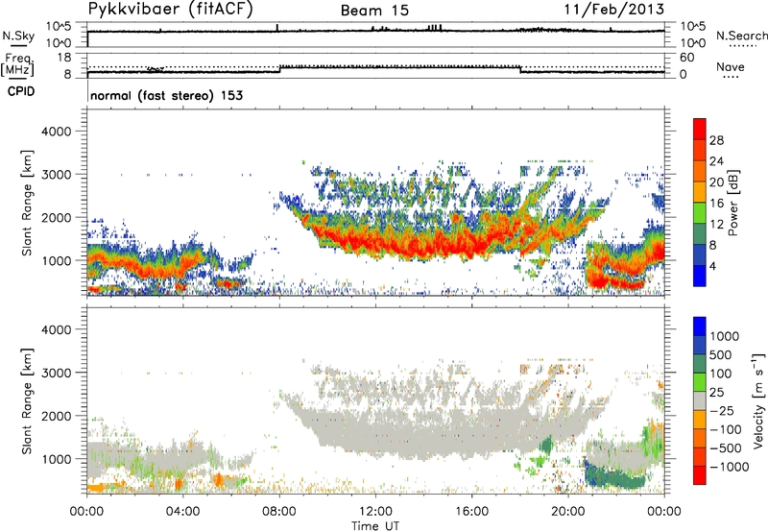Click the '08:00' time axis label

pyautogui.click(x=278, y=512)
